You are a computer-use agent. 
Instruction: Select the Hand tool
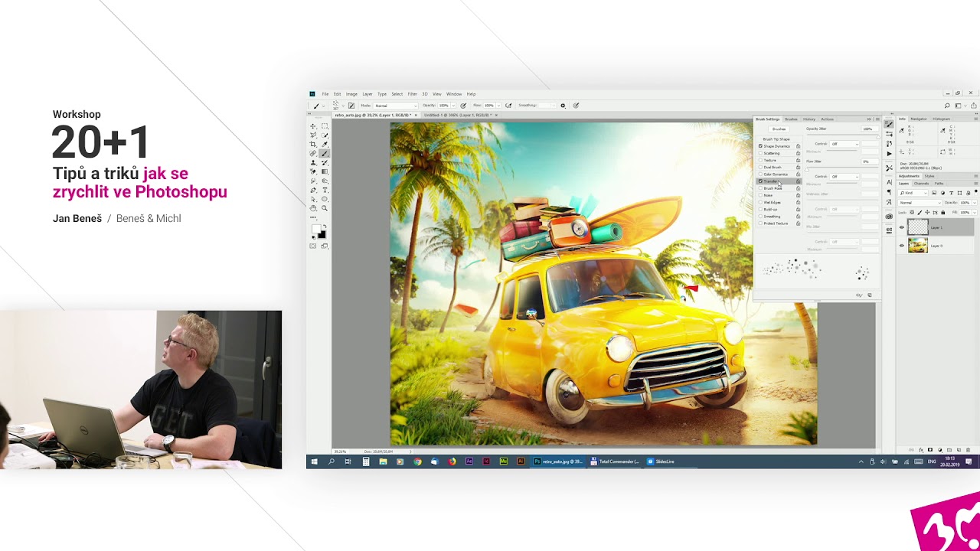pos(313,208)
